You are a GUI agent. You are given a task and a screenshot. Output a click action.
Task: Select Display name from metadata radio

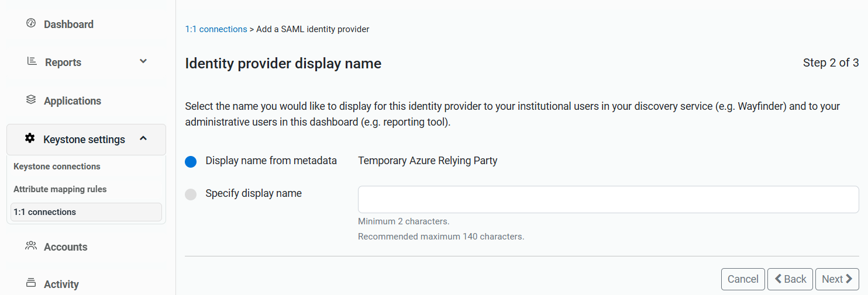coord(191,162)
